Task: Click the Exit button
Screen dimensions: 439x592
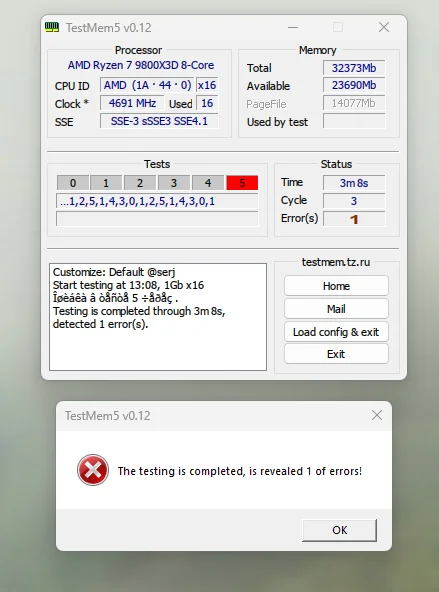Action: 336,354
